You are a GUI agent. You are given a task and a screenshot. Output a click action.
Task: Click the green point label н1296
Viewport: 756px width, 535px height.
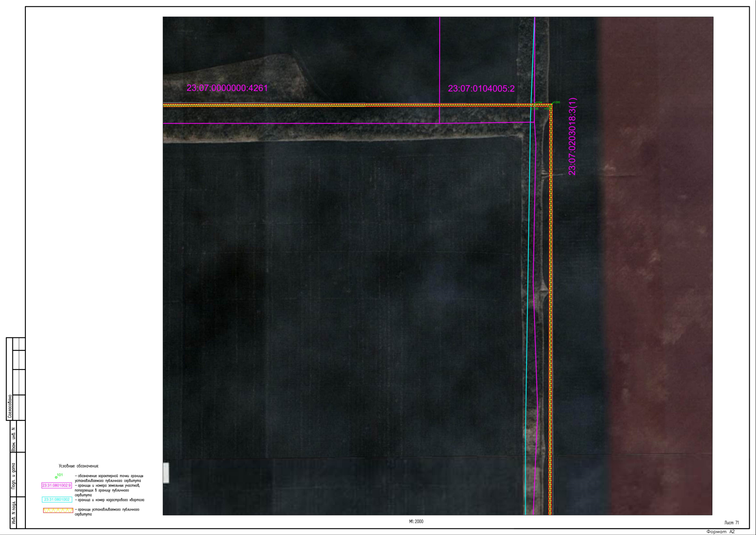click(x=556, y=103)
